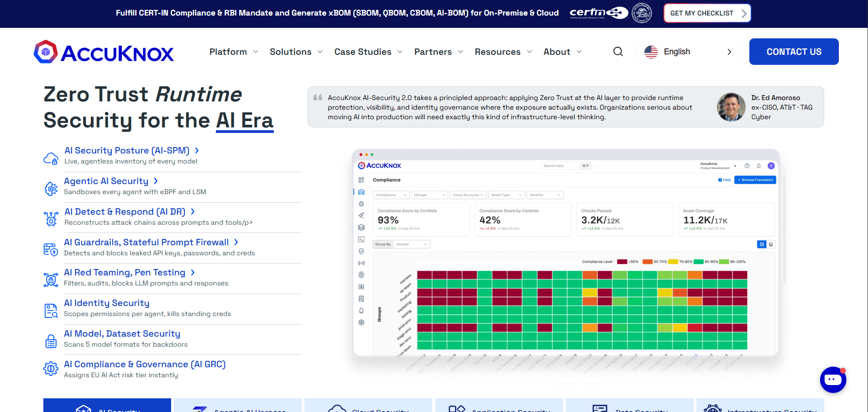Switch to the blue list view toggle
Image resolution: width=868 pixels, height=412 pixels.
click(x=762, y=244)
